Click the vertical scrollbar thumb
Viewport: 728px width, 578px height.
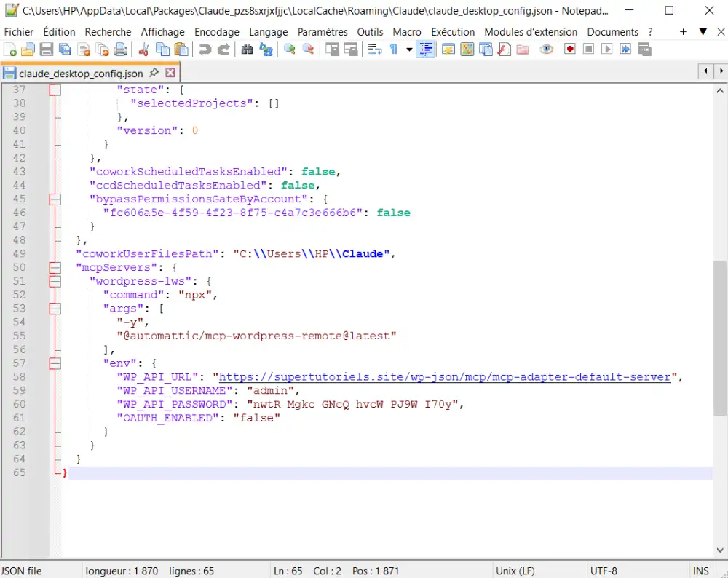coord(720,338)
